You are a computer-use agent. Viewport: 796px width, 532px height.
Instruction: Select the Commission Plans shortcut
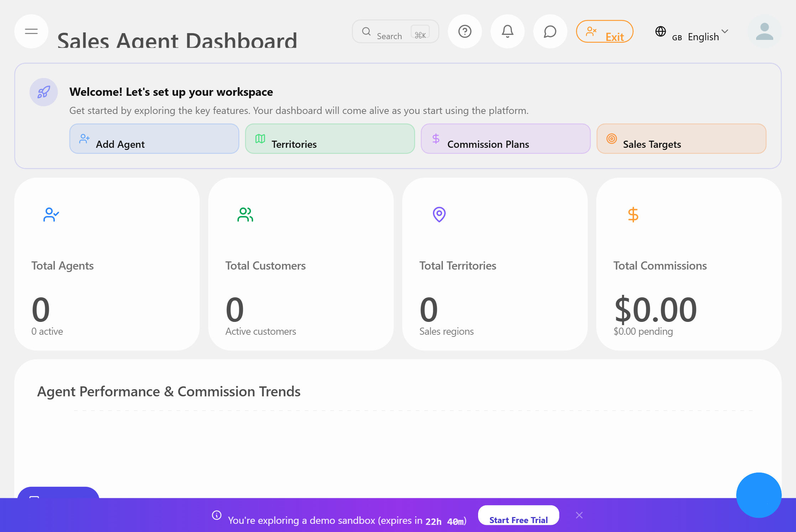pyautogui.click(x=505, y=139)
